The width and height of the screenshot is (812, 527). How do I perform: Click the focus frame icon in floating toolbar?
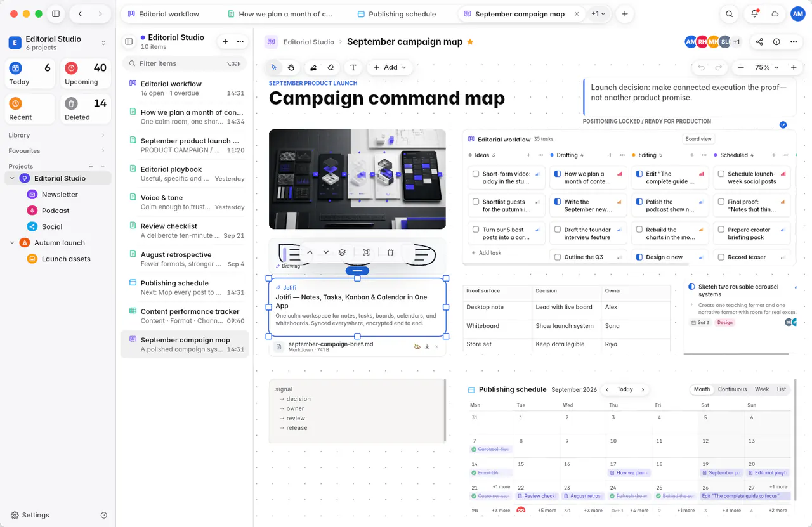(366, 252)
